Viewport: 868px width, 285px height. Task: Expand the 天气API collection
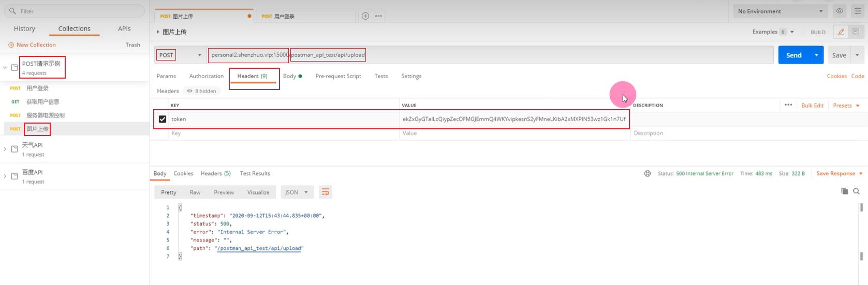click(5, 149)
